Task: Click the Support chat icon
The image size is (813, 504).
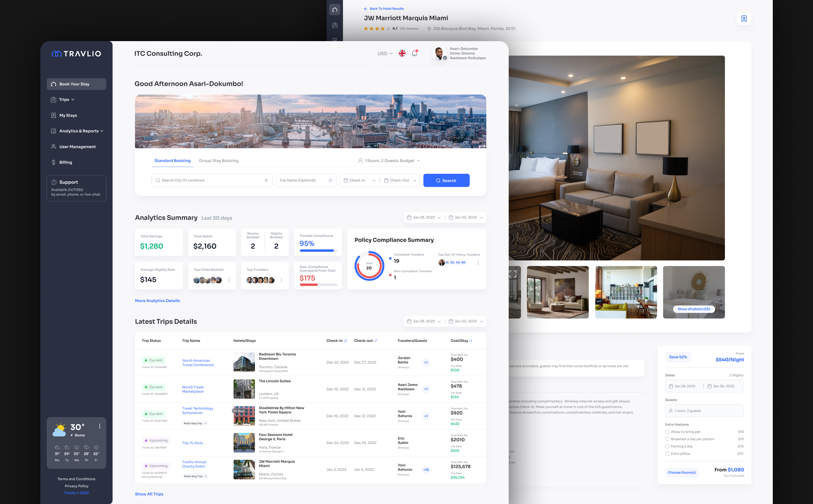Action: tap(54, 182)
